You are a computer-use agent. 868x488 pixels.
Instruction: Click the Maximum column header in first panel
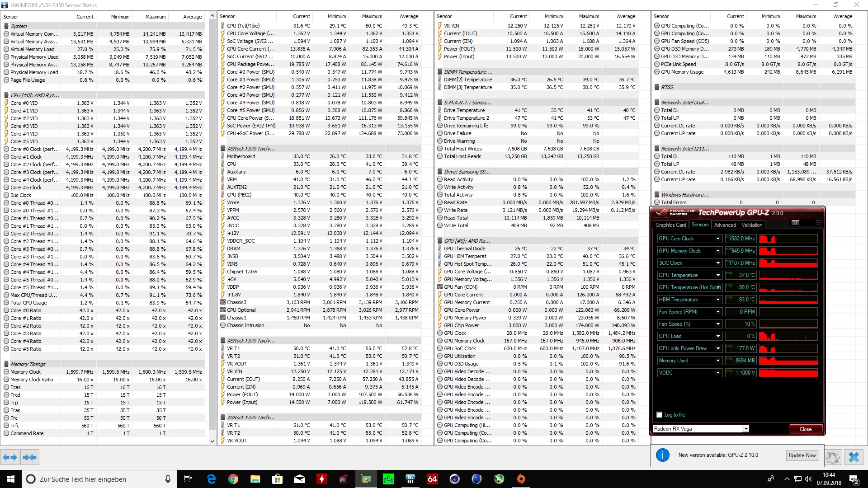pos(156,17)
